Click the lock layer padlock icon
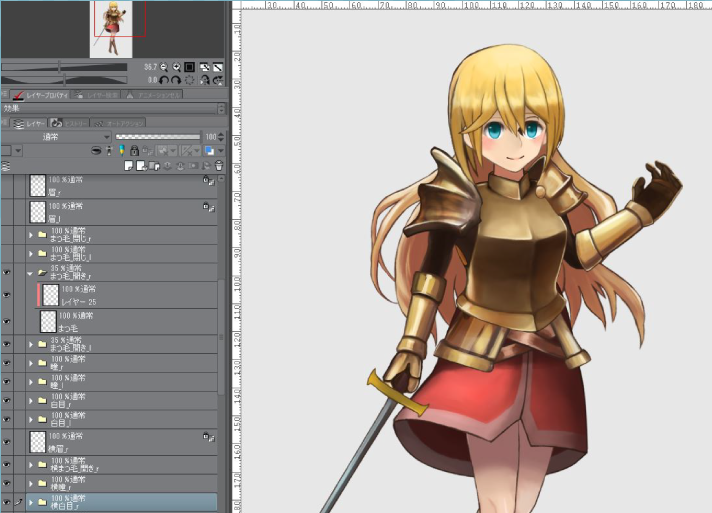 tap(134, 150)
